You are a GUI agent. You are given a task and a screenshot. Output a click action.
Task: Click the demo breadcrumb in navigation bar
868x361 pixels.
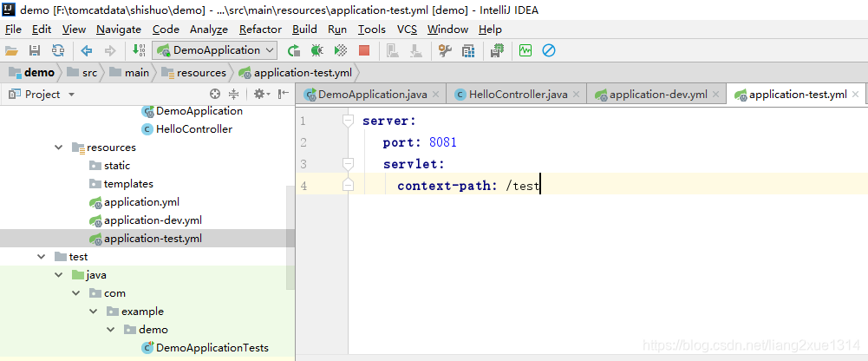tap(32, 73)
